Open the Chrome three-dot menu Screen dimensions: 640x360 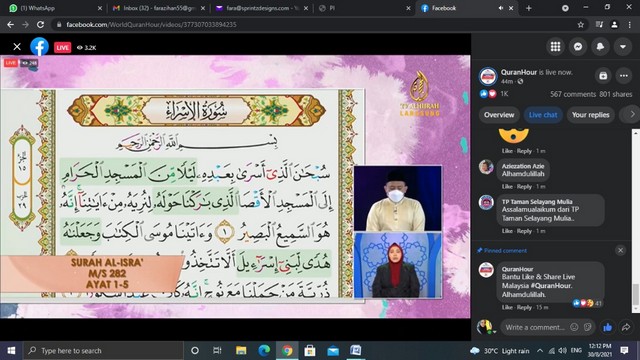pos(629,24)
